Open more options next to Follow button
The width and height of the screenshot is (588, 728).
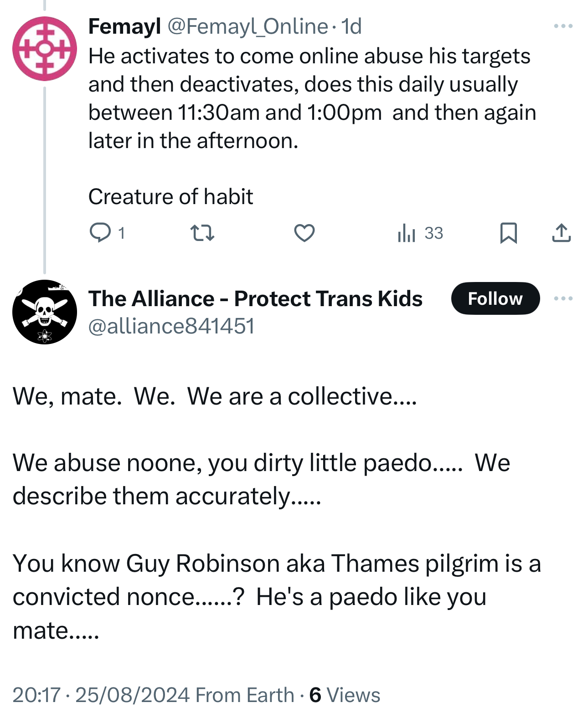tap(563, 299)
